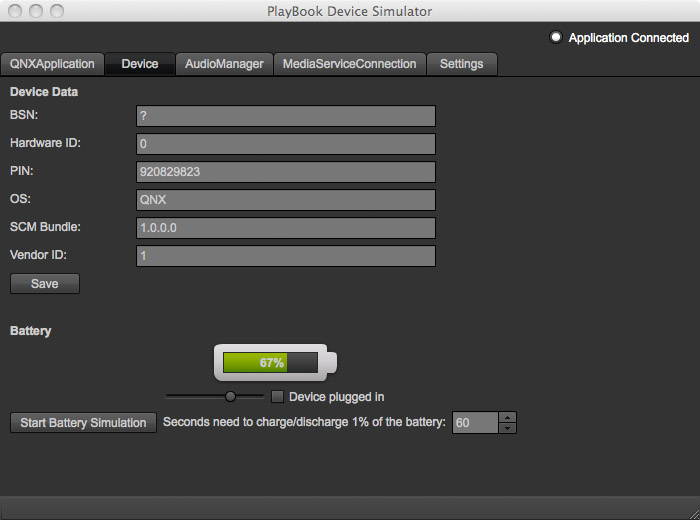Select the Device tab
Viewport: 700px width, 520px height.
140,64
